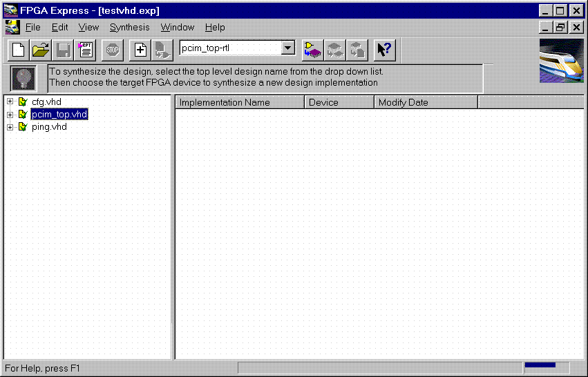This screenshot has height=377, width=588.
Task: Click the grayed export netlist icon
Action: pyautogui.click(x=357, y=50)
